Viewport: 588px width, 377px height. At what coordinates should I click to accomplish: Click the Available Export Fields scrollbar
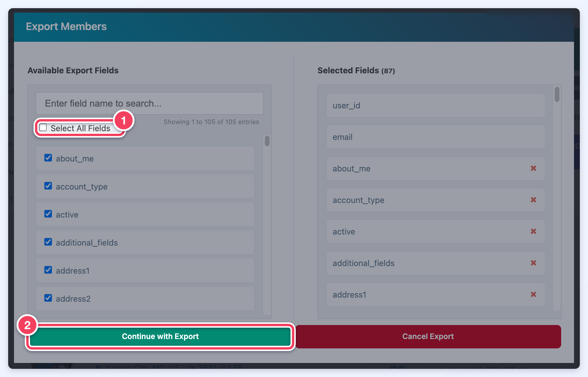267,141
